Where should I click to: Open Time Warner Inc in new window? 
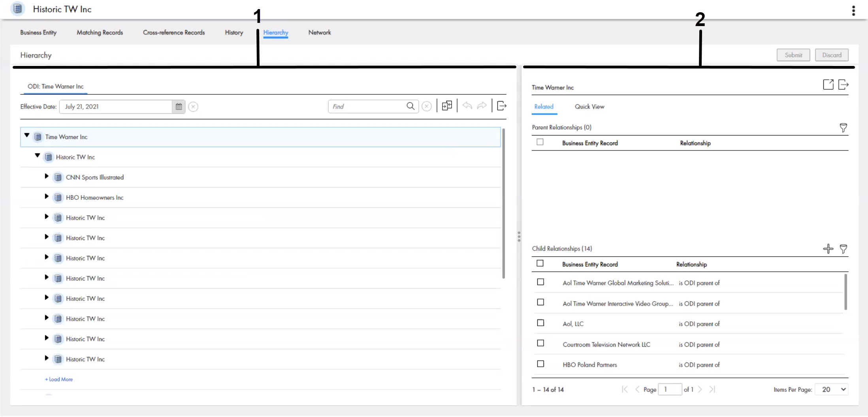click(x=828, y=85)
